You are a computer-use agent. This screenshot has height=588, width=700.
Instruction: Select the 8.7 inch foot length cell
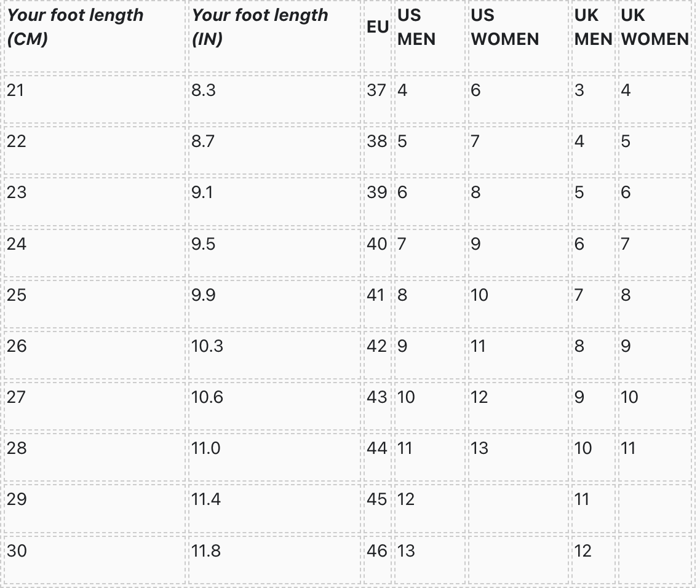[x=203, y=141]
